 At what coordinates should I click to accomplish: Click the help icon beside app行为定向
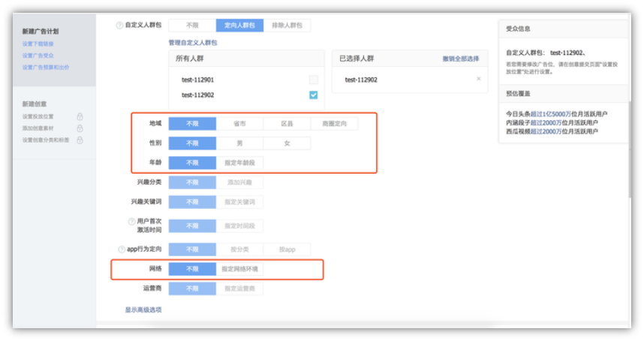(121, 249)
